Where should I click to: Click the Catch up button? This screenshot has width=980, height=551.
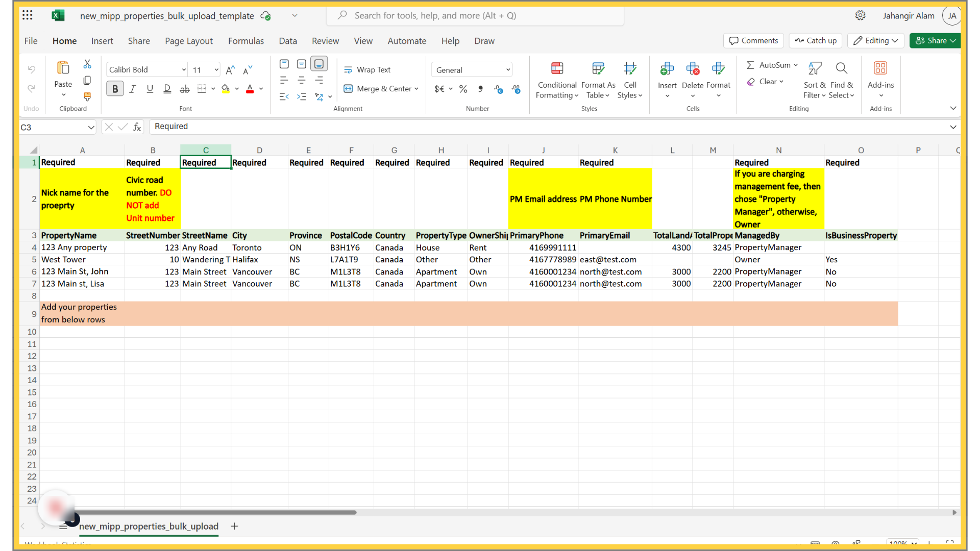click(816, 41)
